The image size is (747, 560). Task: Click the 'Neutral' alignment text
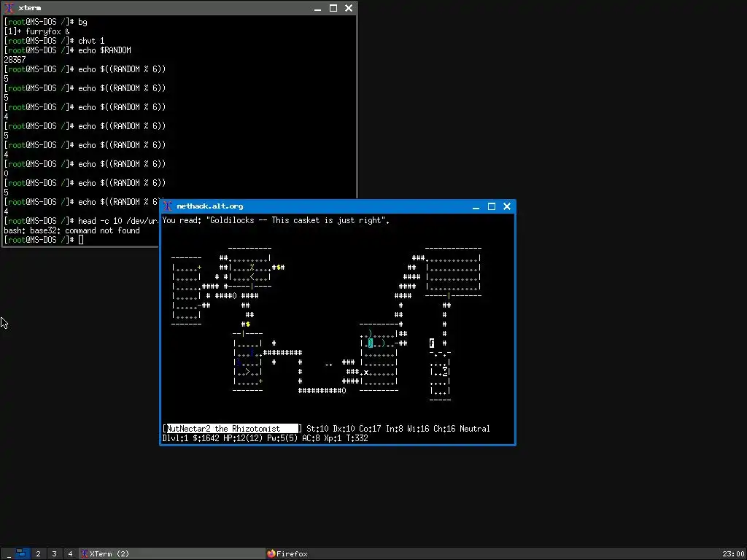click(475, 429)
